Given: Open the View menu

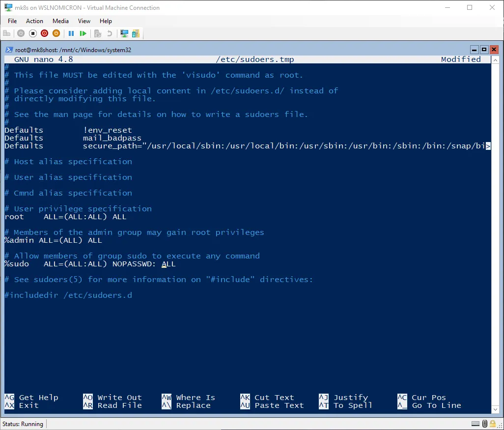Looking at the screenshot, I should (84, 21).
